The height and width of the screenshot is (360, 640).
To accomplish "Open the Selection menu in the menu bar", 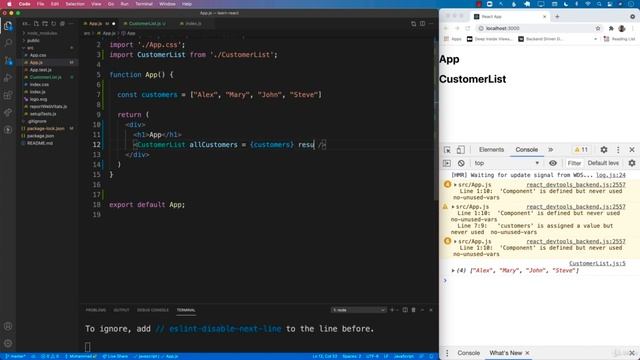I will coord(75,4).
